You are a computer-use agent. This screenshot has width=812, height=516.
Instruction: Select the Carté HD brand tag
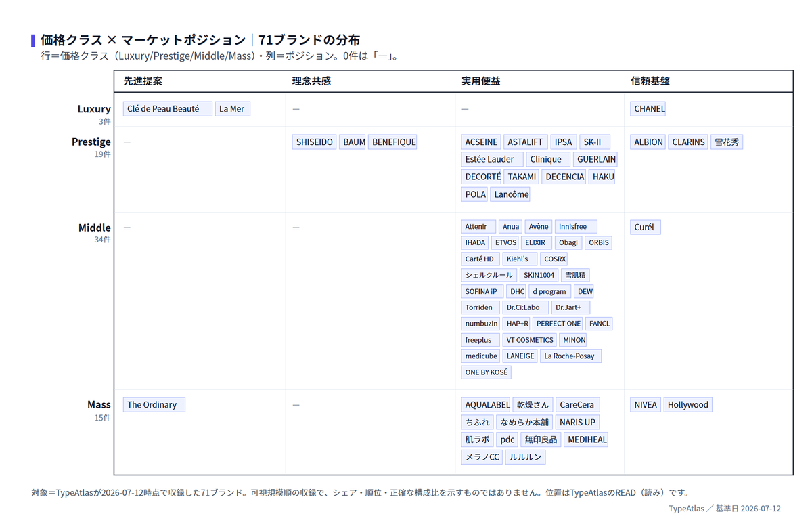481,259
